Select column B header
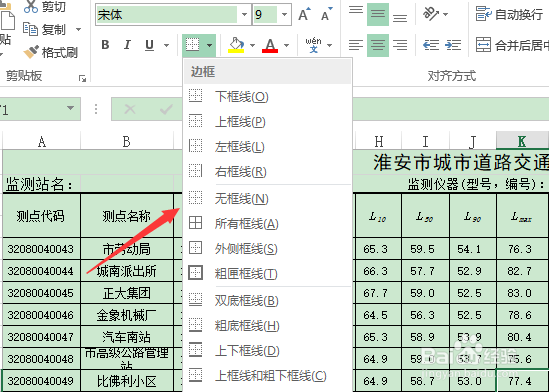Screen dimensions: 549x392 tap(127, 141)
